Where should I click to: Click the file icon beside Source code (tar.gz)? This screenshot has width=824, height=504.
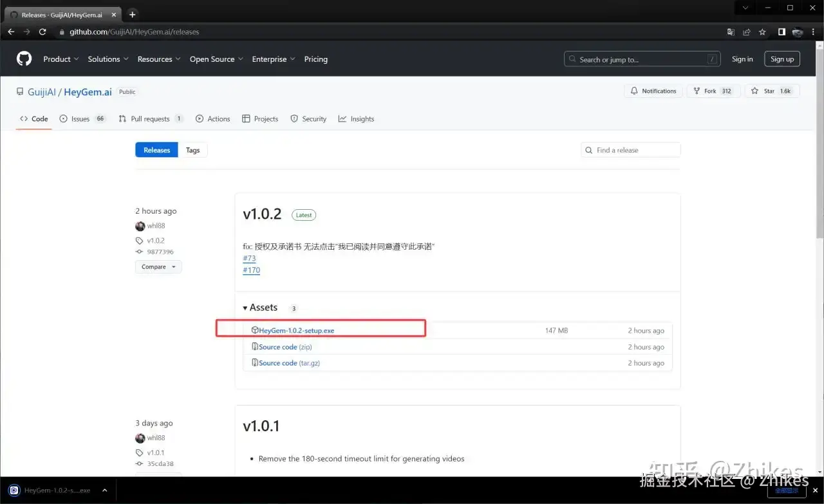255,362
